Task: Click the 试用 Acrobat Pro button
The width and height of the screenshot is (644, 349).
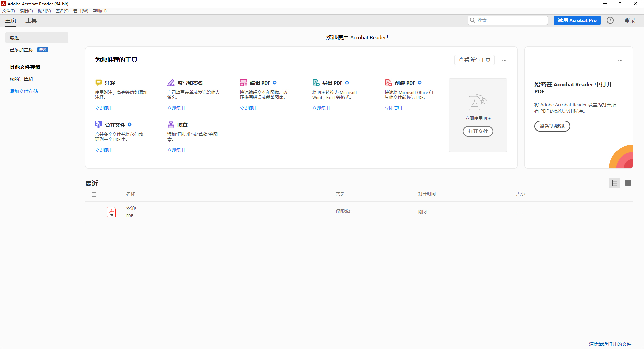Action: [x=577, y=20]
